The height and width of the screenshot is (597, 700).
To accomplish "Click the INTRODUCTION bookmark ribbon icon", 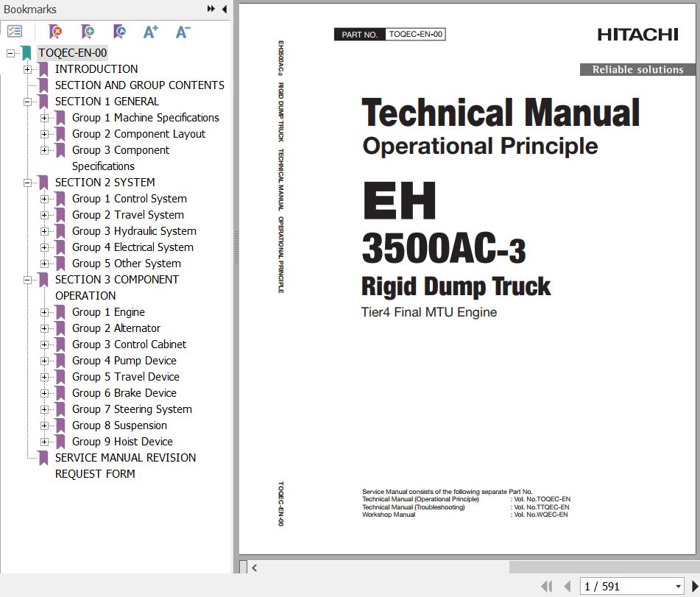I will tap(43, 69).
